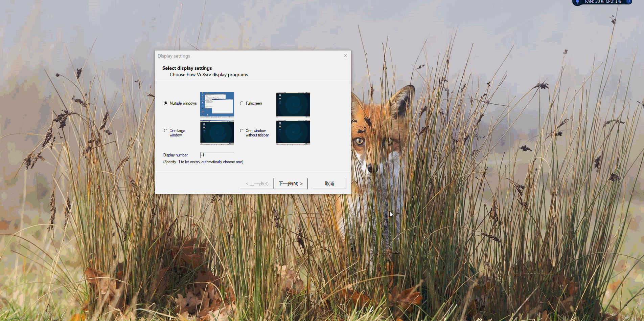Click the "RAM: 30 %" readout
Viewport: 644px width, 321px height.
pos(594,2)
